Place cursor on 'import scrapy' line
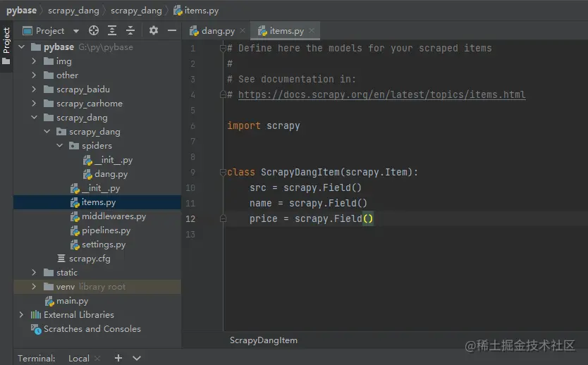Screen dimensions: 588x365 pyautogui.click(x=263, y=125)
